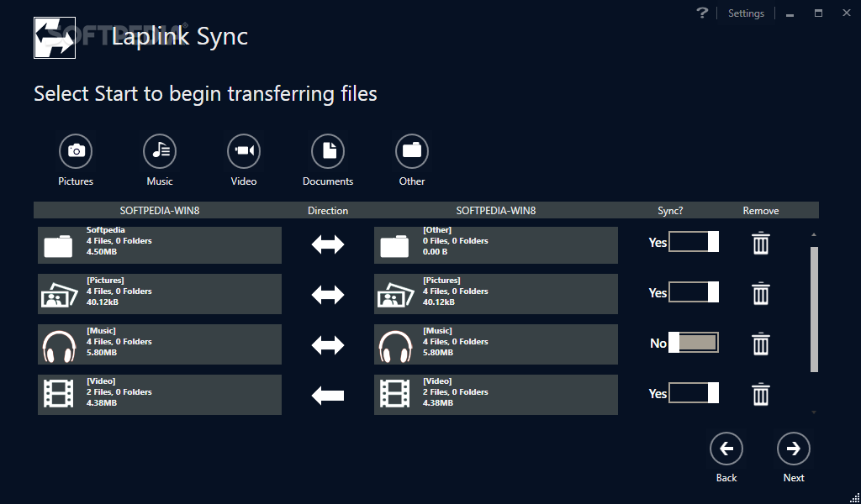The image size is (861, 504).
Task: Toggle sync off for the Softpedia row
Action: pyautogui.click(x=694, y=242)
